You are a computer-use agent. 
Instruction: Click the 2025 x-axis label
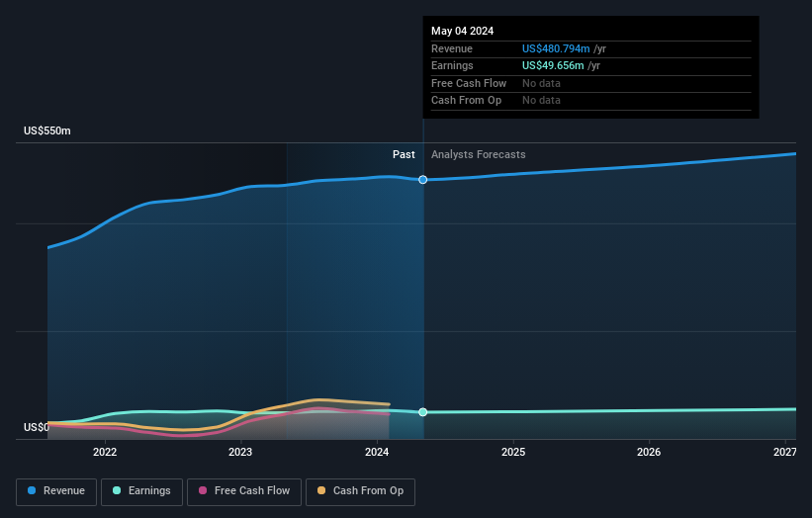tap(513, 452)
